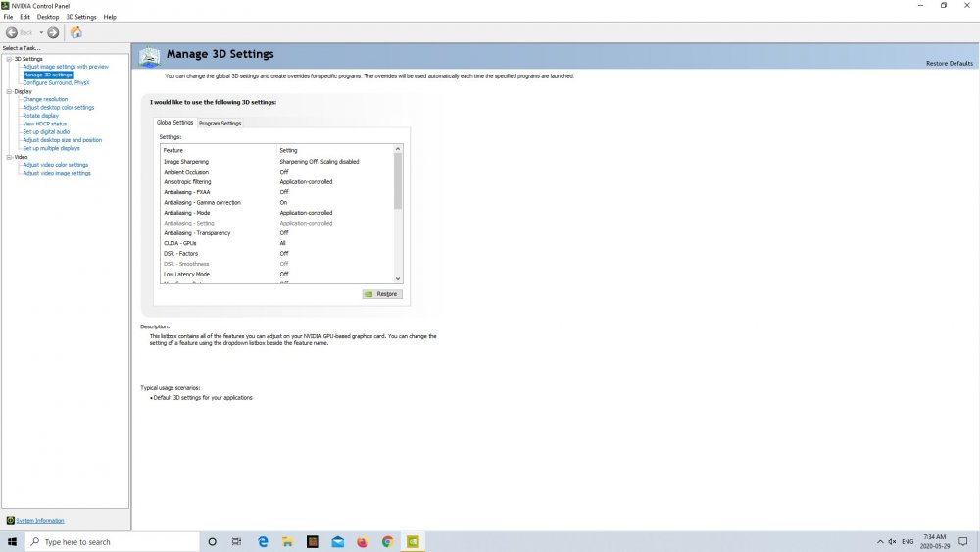Image resolution: width=980 pixels, height=552 pixels.
Task: Select Low Latency Mode row
Action: tap(277, 274)
